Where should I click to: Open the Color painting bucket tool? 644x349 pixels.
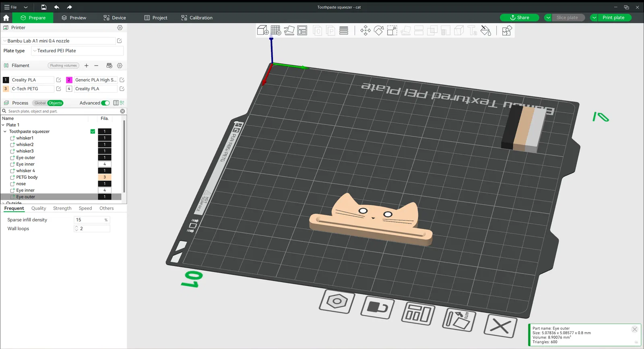tap(486, 31)
